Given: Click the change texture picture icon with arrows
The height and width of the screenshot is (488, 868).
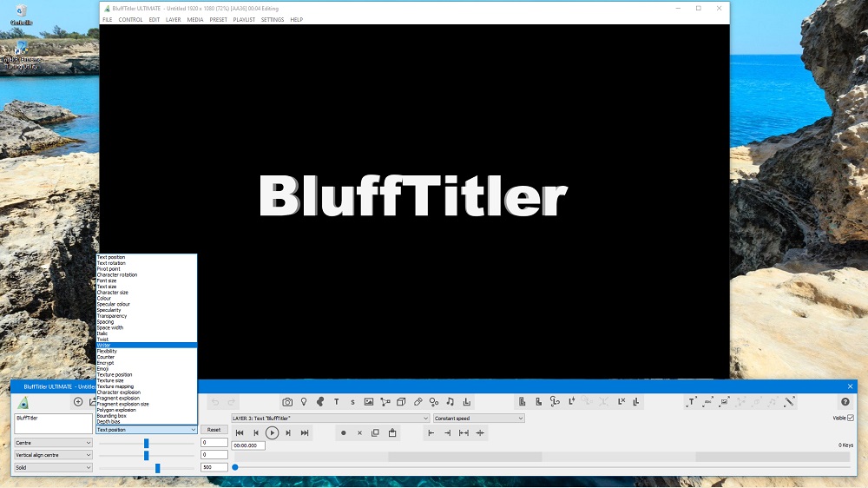Looking at the screenshot, I should pos(724,402).
